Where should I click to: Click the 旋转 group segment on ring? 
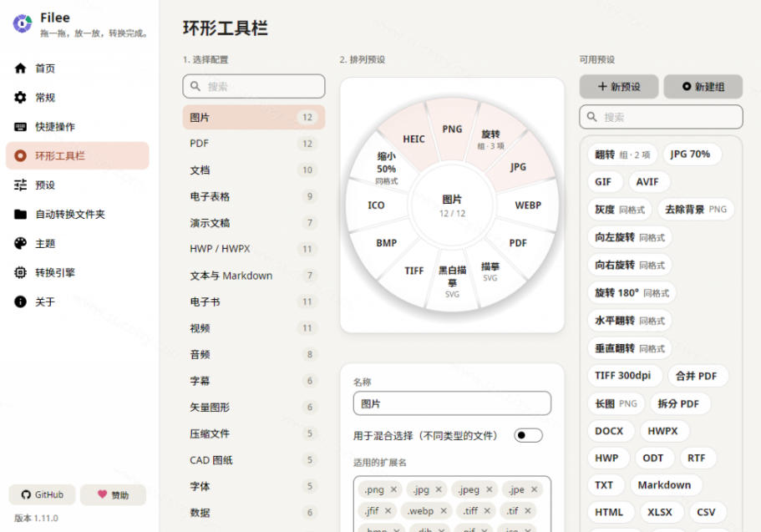click(490, 139)
